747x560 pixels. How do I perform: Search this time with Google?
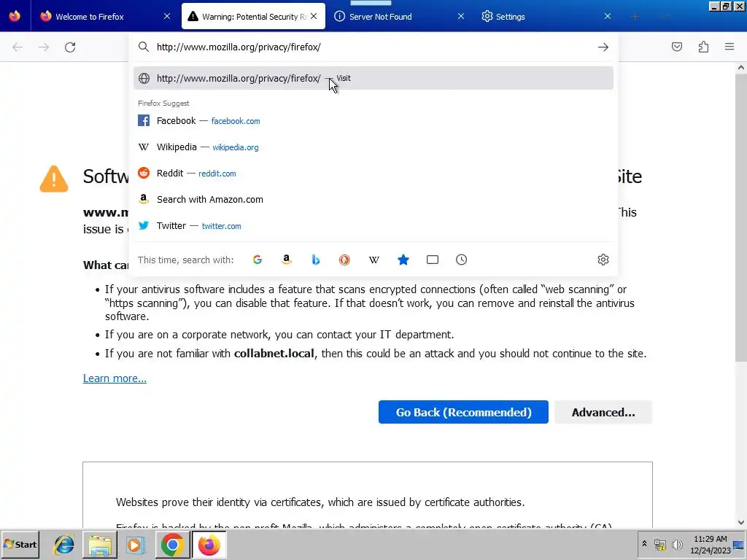[258, 260]
